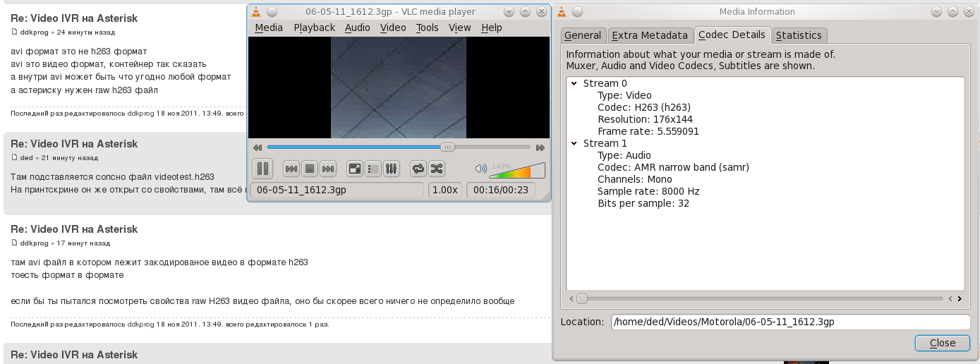
Task: Click the Location file path field
Action: [790, 322]
